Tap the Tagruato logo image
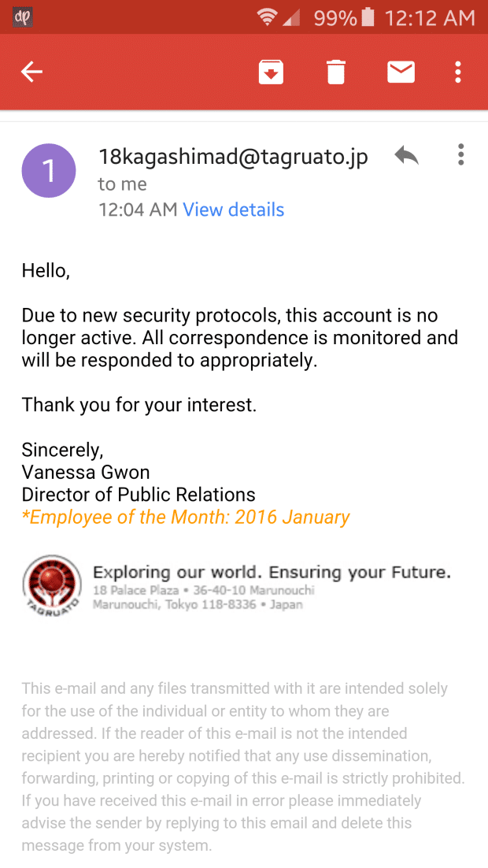This screenshot has height=868, width=488. click(52, 585)
